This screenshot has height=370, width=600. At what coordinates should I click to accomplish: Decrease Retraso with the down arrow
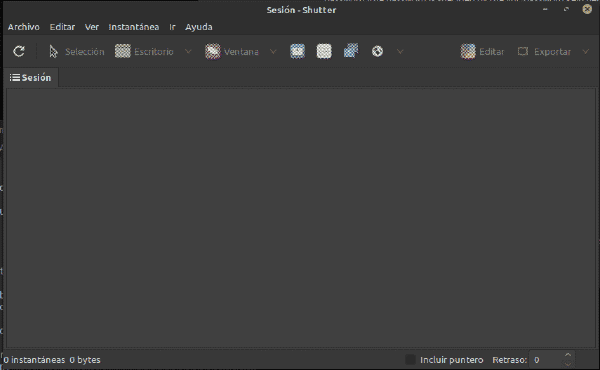568,364
